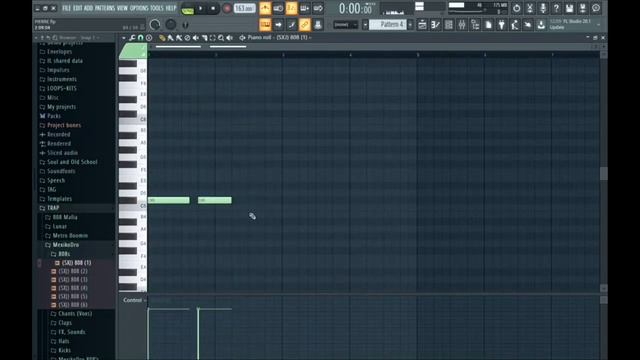
Task: Open the Piano roll view button in toolbar
Action: pyautogui.click(x=436, y=24)
